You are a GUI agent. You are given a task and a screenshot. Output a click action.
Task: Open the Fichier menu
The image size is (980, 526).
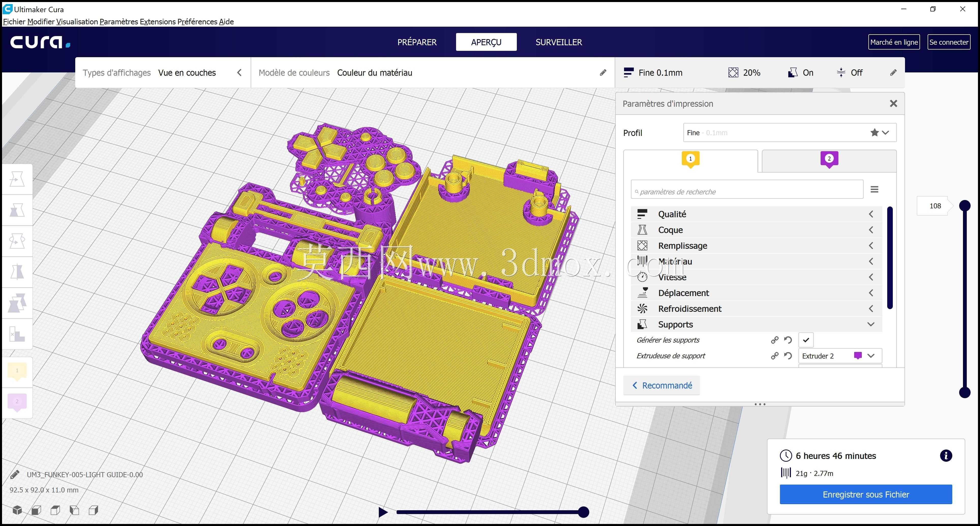click(14, 22)
